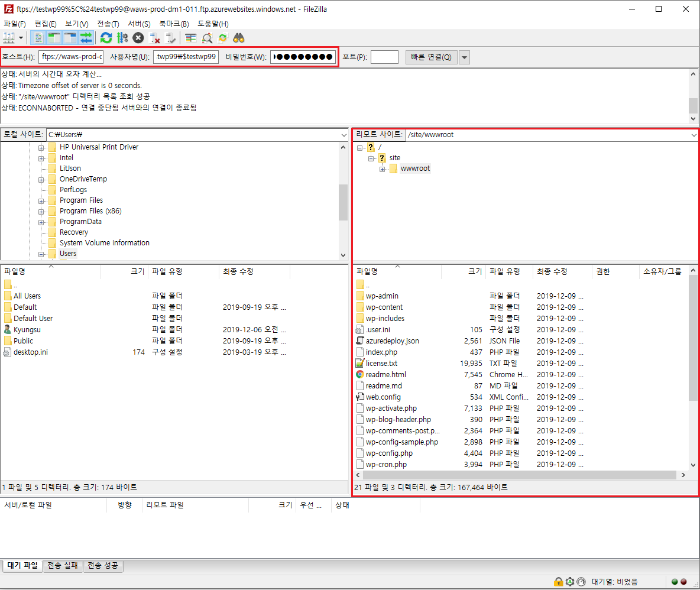Select the .user.ini settings file icon
This screenshot has height=590, width=700.
pos(360,330)
